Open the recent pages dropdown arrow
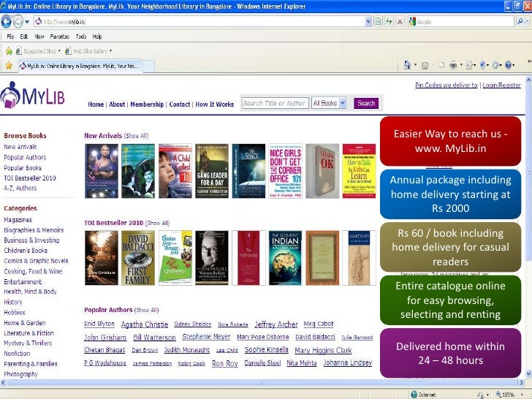The height and width of the screenshot is (399, 532). click(27, 22)
